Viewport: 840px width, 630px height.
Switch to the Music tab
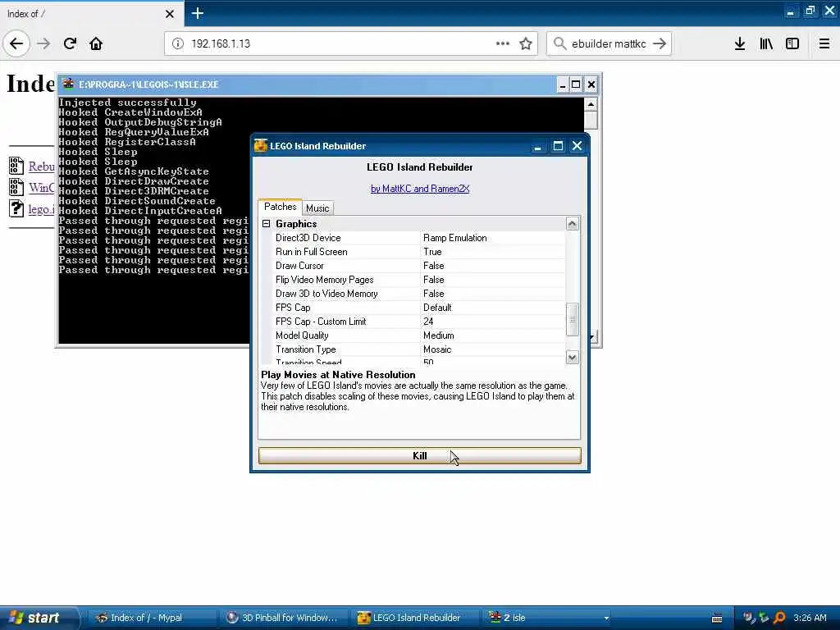pos(317,208)
